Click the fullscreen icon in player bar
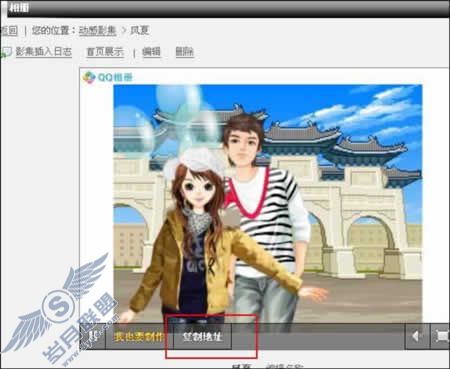Viewport: 450px width, 369px height. click(x=441, y=336)
